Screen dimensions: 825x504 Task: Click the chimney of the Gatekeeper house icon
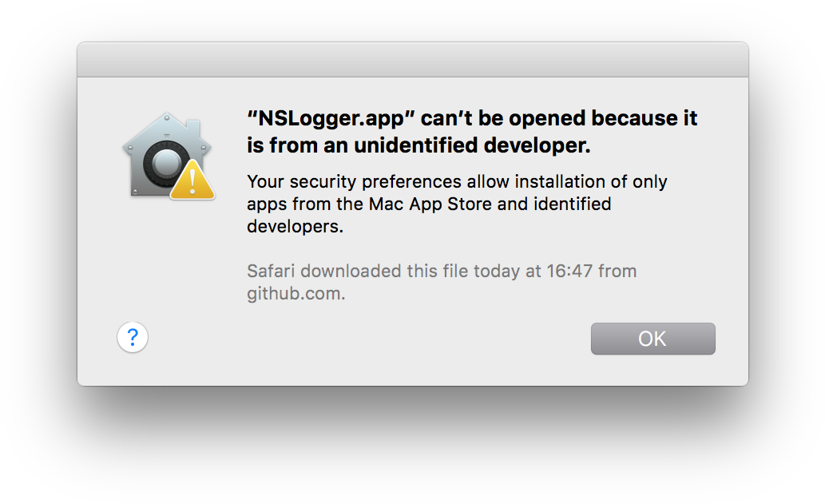pos(193,129)
